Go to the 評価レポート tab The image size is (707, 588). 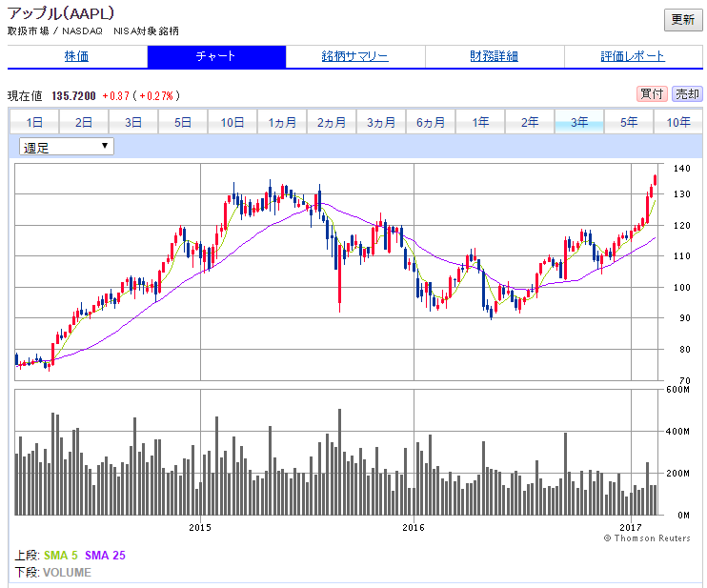click(633, 56)
